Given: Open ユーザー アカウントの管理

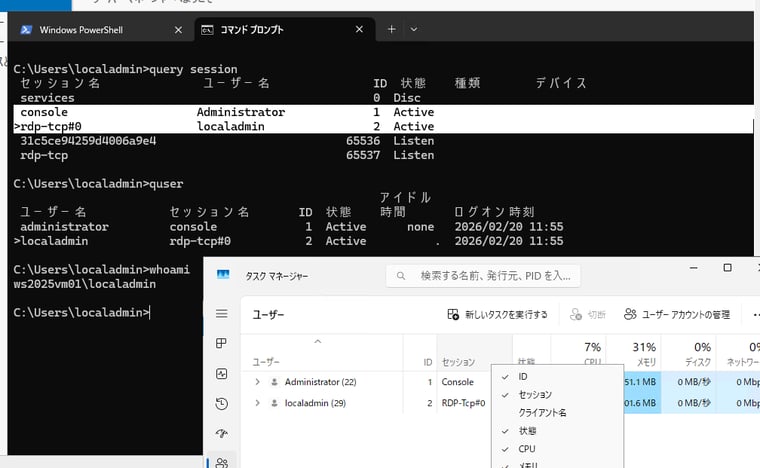Looking at the screenshot, I should coord(677,315).
